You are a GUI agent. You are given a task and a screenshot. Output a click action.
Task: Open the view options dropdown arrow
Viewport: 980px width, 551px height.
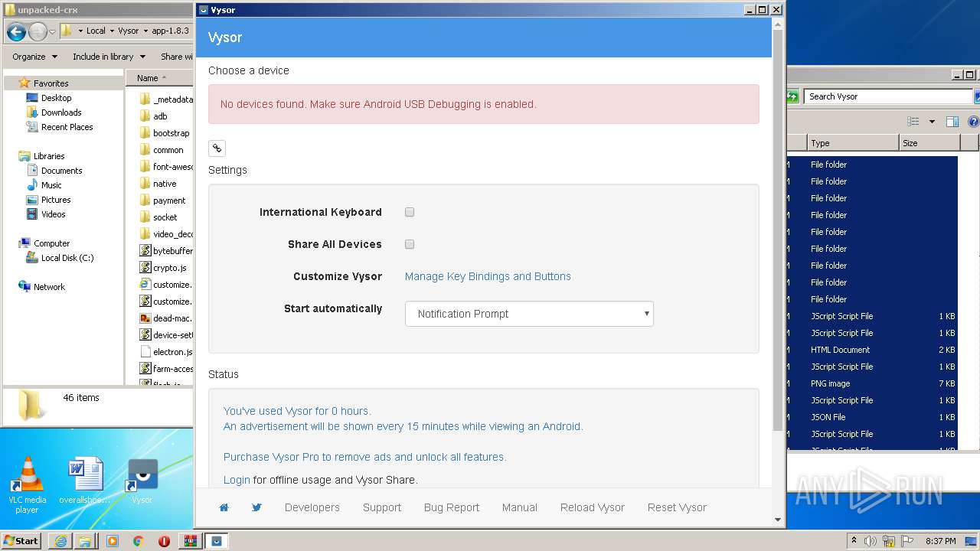coord(932,122)
